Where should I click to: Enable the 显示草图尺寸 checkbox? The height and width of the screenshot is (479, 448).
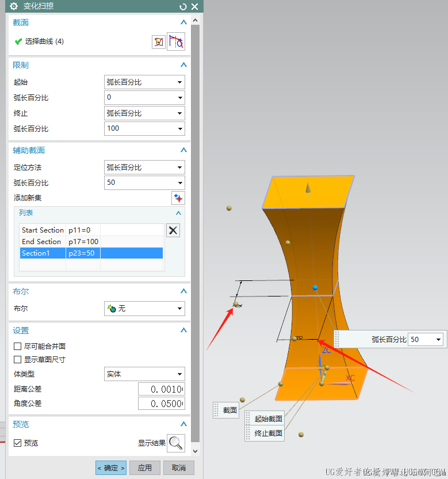click(18, 360)
